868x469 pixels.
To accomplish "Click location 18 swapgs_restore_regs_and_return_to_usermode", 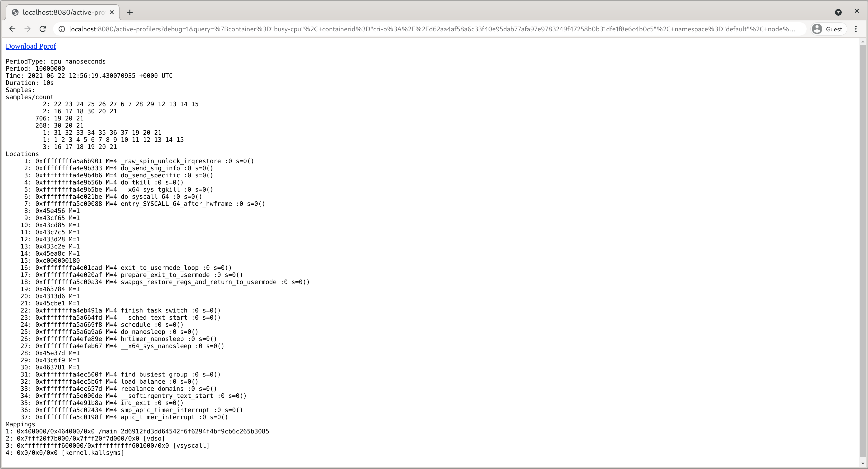I will 165,282.
